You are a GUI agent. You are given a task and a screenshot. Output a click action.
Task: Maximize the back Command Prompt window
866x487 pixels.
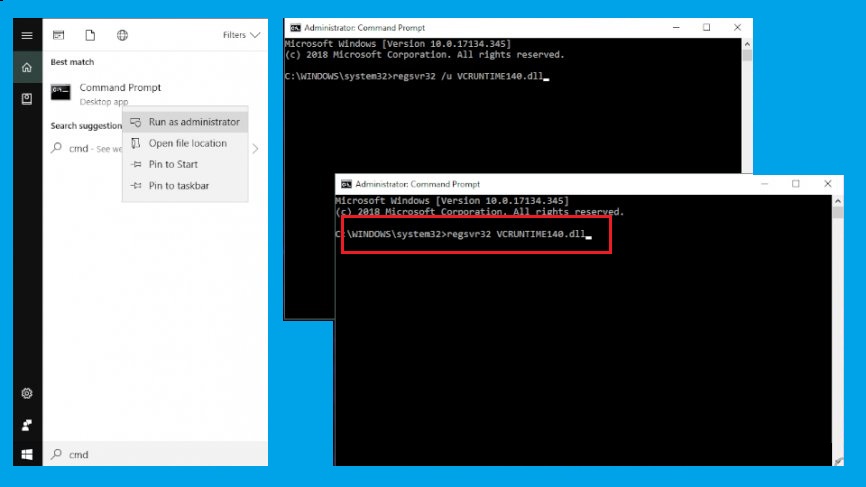click(x=706, y=27)
